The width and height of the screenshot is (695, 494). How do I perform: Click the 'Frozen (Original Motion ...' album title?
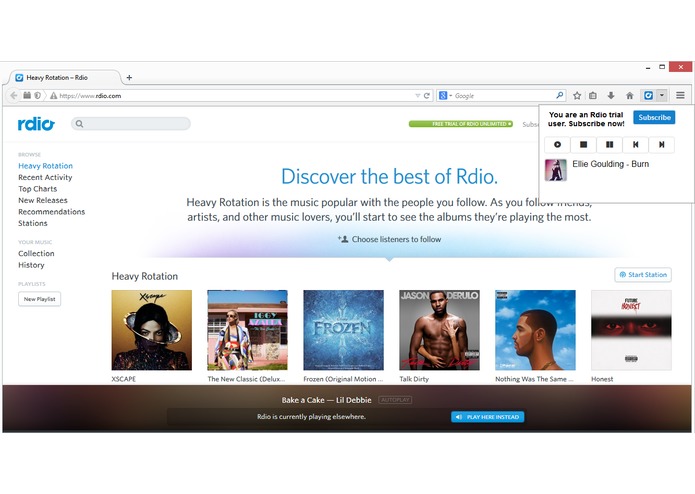tap(343, 379)
